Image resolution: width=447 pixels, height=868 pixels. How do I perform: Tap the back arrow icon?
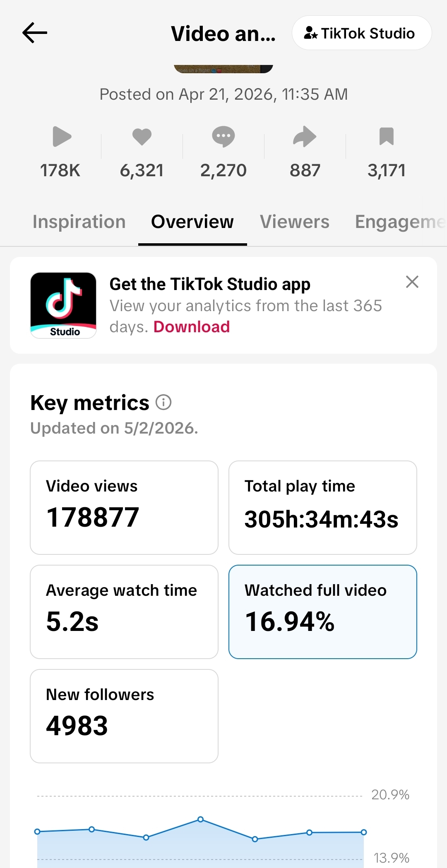pyautogui.click(x=35, y=33)
